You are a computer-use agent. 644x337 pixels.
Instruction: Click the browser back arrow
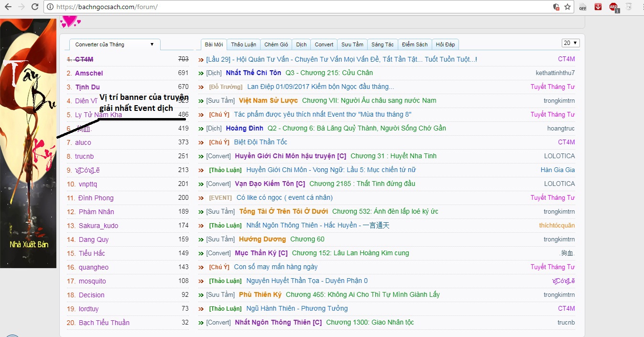(8, 7)
